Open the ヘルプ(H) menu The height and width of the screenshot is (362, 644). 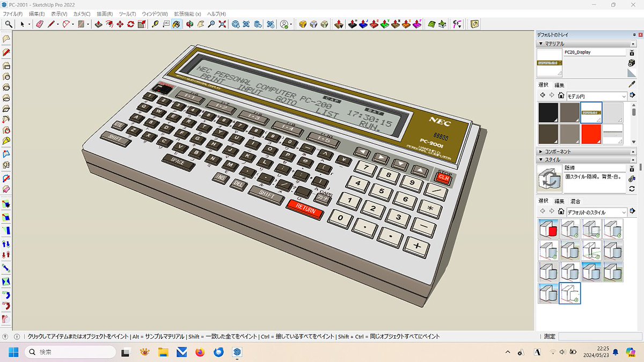coord(216,13)
